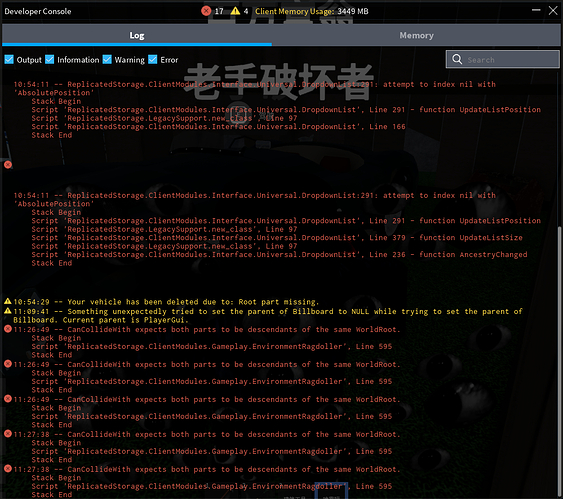Click the standalone red error icon below first stack
Viewport: 563px width, 499px height.
[x=8, y=165]
